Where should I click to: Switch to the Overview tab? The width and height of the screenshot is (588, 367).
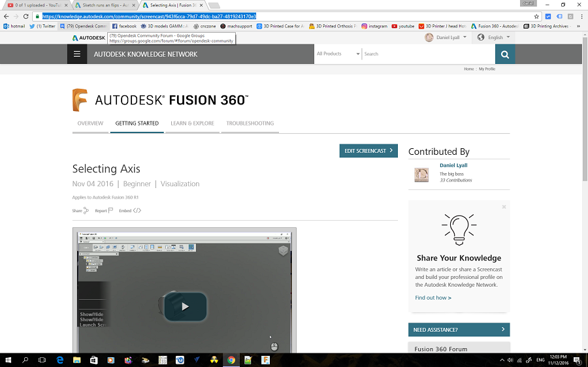click(x=90, y=123)
